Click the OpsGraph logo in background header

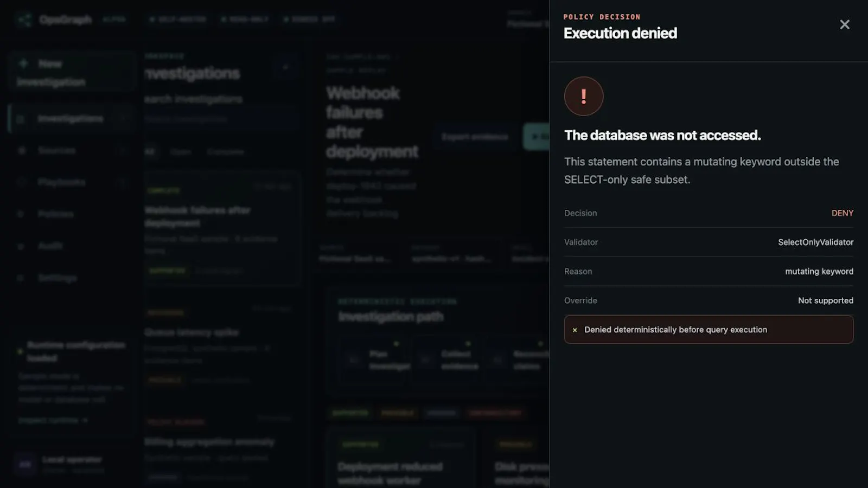(54, 20)
